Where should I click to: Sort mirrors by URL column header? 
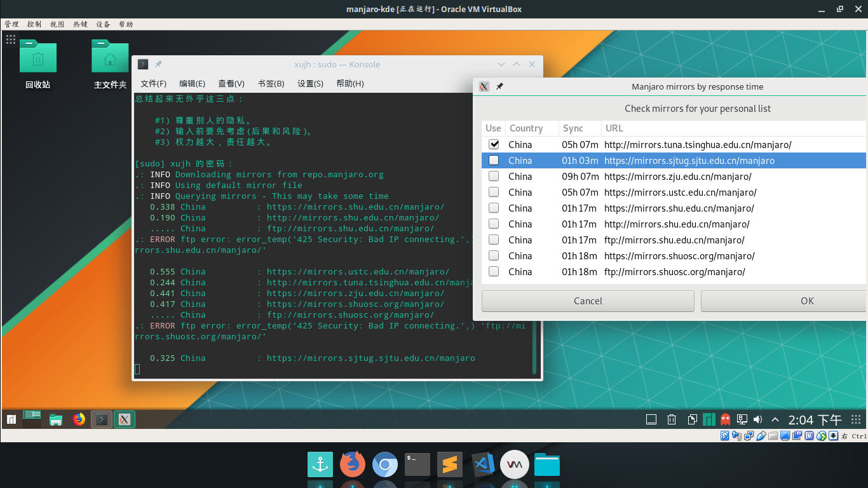tap(734, 128)
